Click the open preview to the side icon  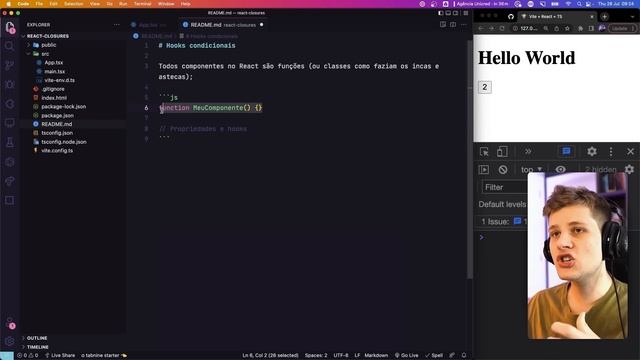tap(443, 24)
